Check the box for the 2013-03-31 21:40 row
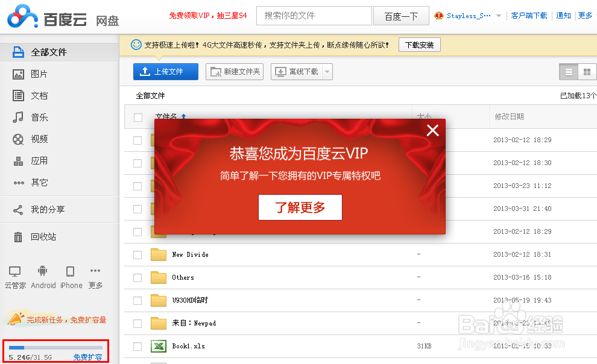The image size is (597, 364). click(x=137, y=209)
